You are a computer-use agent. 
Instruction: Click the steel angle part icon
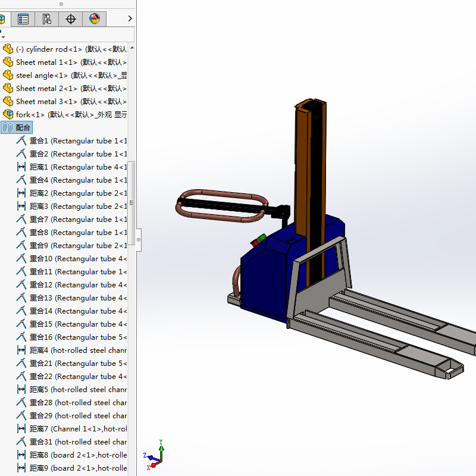[x=8, y=75]
